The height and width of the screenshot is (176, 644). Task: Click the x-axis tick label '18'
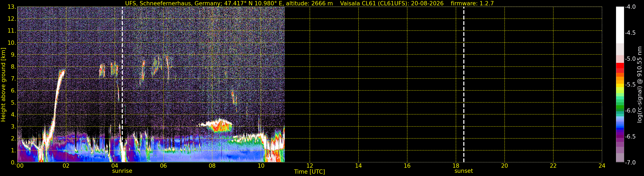click(x=456, y=166)
